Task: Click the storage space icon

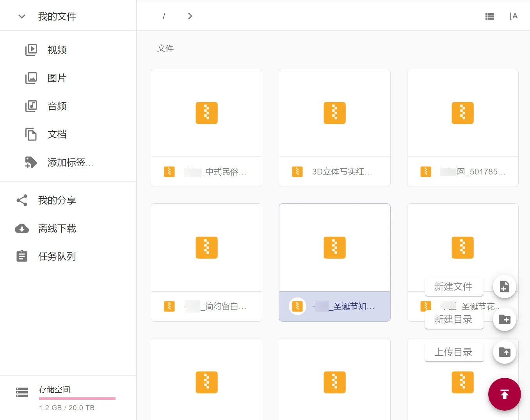Action: point(22,392)
